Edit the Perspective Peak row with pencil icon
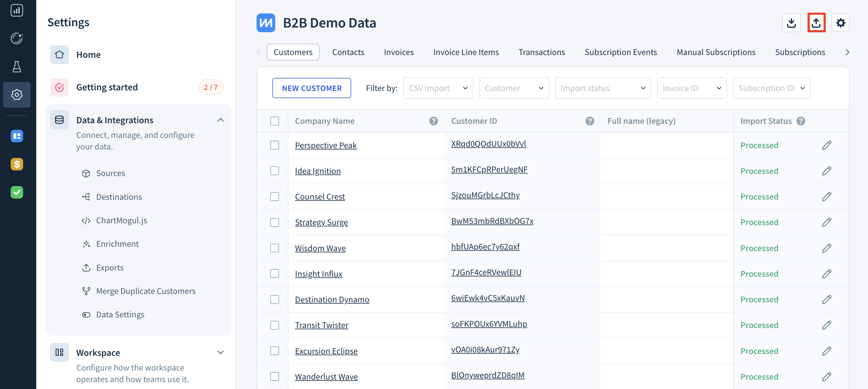The image size is (868, 389). click(x=826, y=145)
